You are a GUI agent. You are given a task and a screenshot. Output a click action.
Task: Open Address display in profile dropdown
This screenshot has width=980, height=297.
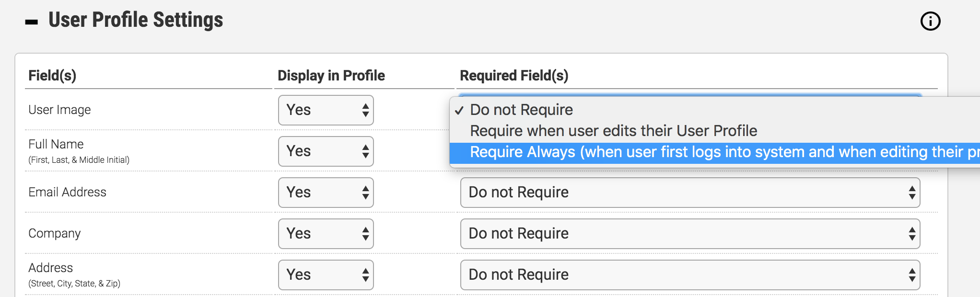coord(326,275)
